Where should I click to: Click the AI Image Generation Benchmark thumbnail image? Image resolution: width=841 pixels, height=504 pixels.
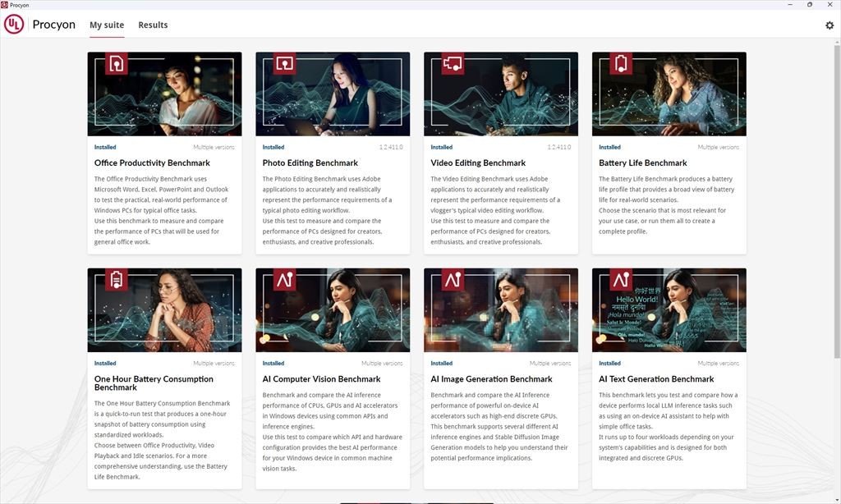pyautogui.click(x=501, y=310)
